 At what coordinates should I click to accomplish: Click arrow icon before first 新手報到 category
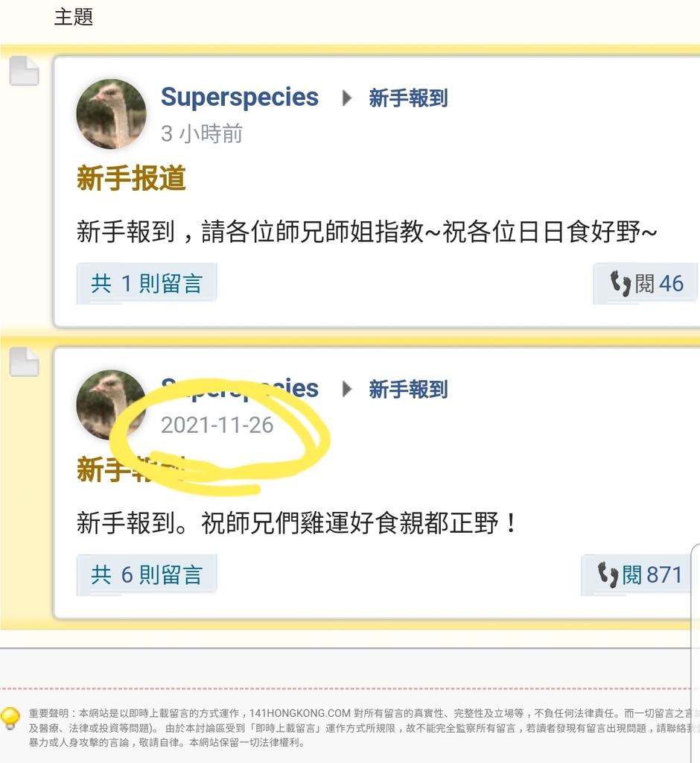[347, 98]
